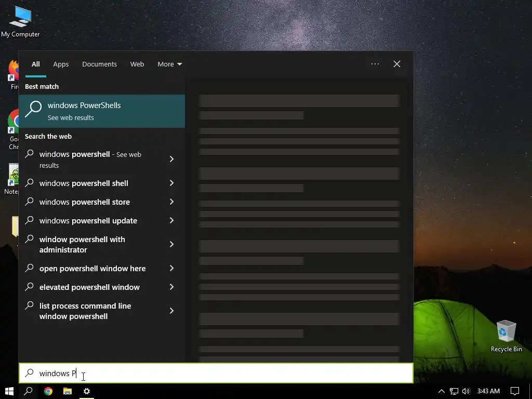532x399 pixels.
Task: Open the Windows Start button
Action: (x=9, y=391)
